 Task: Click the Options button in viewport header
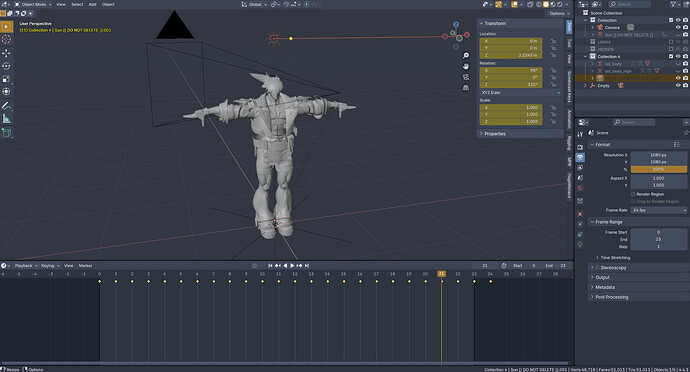(558, 14)
